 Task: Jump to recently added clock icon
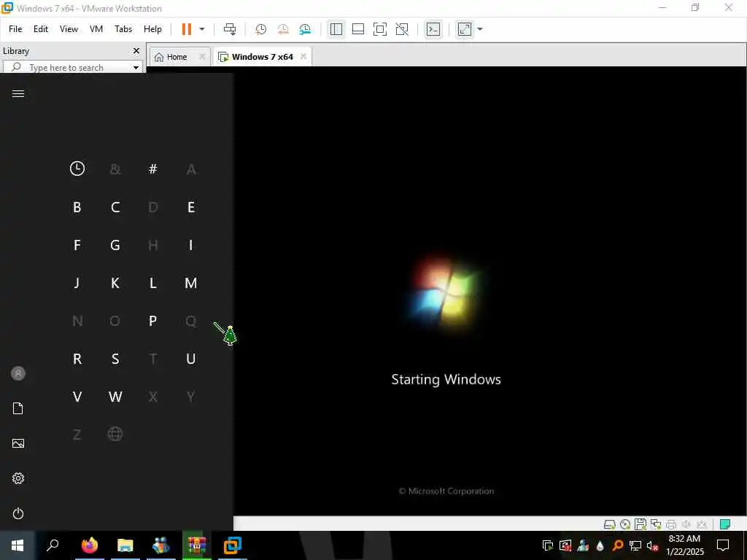(77, 168)
